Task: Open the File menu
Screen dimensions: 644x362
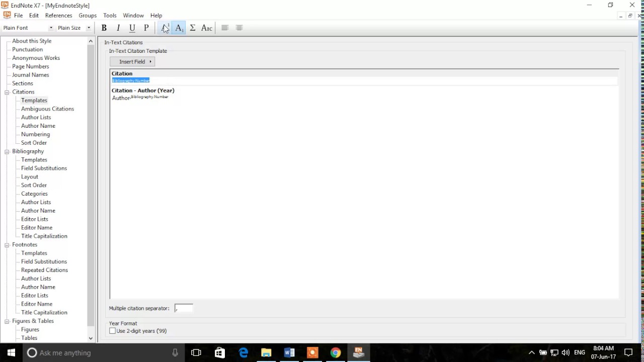Action: tap(18, 16)
